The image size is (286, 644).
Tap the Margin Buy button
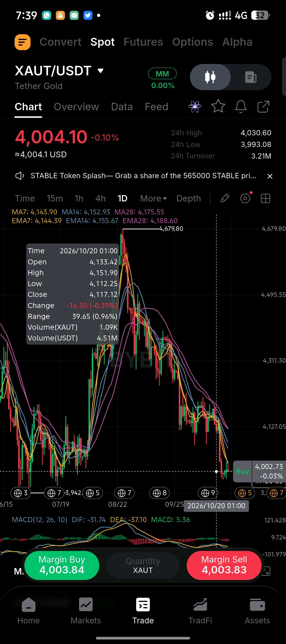62,565
